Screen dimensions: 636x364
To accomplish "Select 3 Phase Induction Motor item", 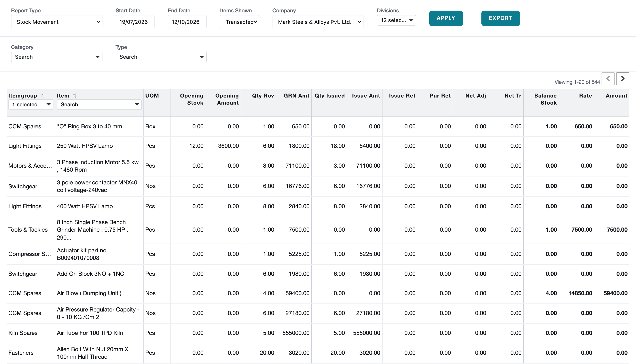I will click(x=98, y=166).
